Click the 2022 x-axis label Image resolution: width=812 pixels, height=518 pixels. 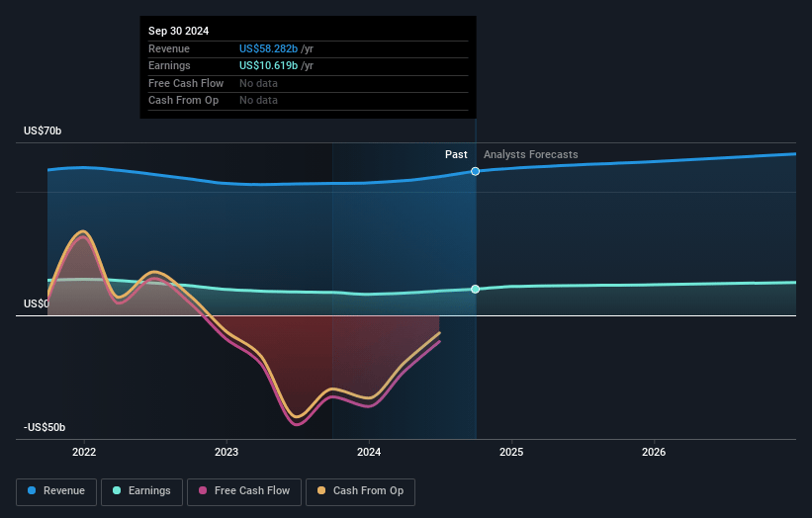[84, 452]
